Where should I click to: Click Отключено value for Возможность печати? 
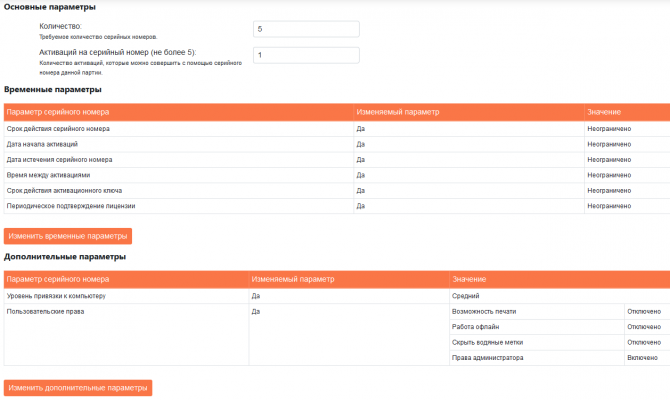644,312
